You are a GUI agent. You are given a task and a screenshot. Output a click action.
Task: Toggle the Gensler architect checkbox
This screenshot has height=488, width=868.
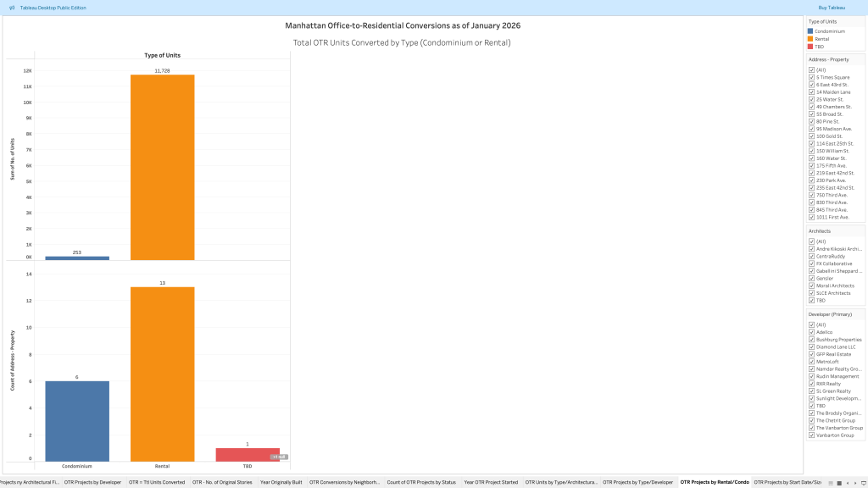(812, 278)
